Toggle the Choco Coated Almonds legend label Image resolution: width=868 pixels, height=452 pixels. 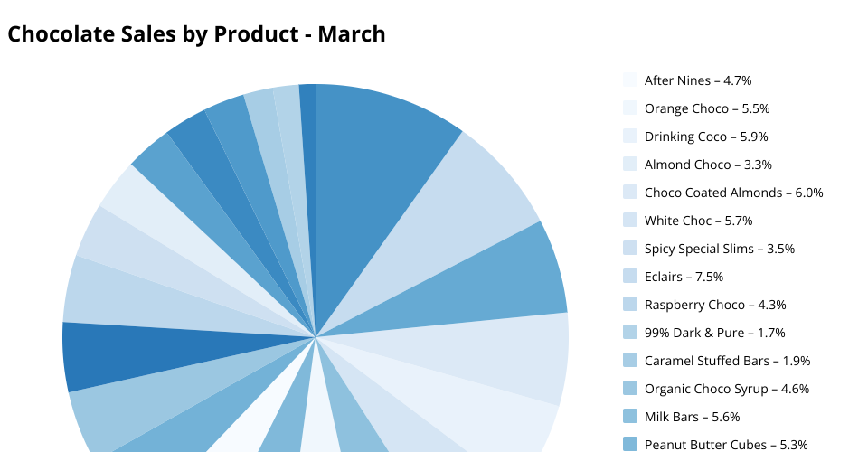pyautogui.click(x=733, y=193)
